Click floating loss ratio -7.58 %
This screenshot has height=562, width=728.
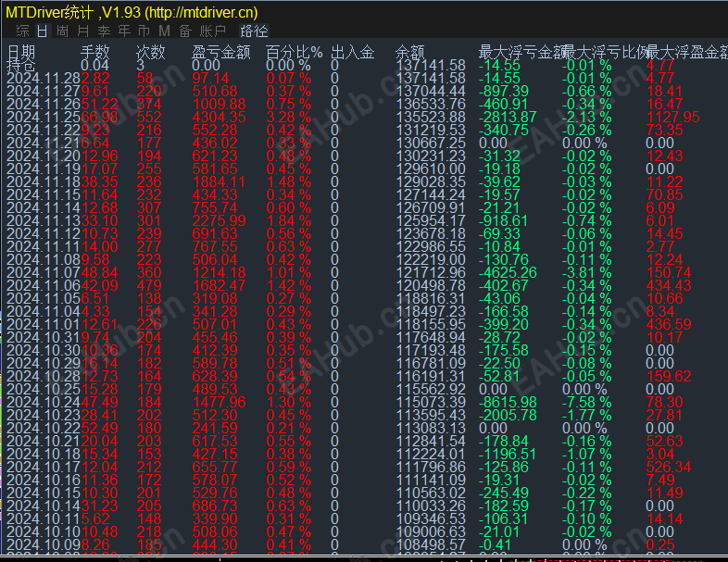587,403
